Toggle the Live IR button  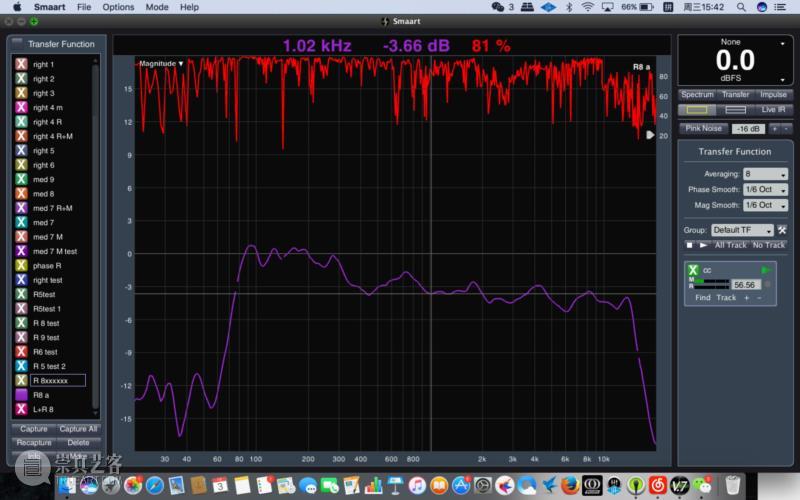[x=773, y=110]
